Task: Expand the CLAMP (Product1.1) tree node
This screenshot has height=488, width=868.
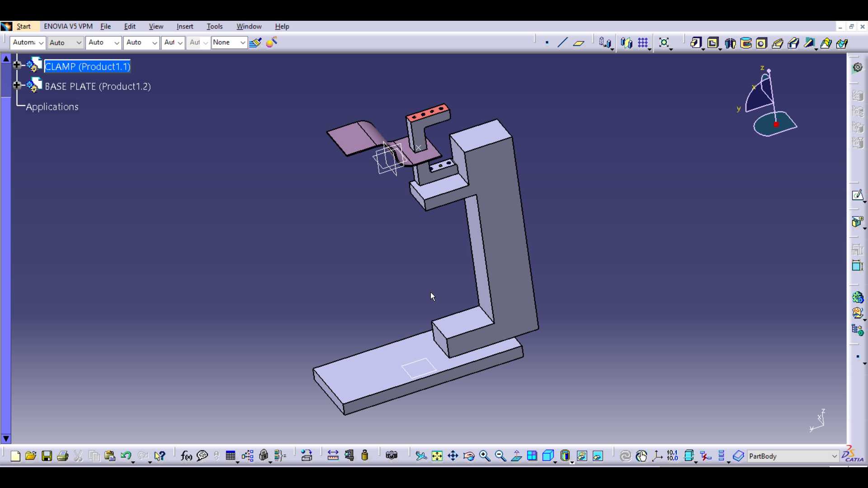Action: 17,65
